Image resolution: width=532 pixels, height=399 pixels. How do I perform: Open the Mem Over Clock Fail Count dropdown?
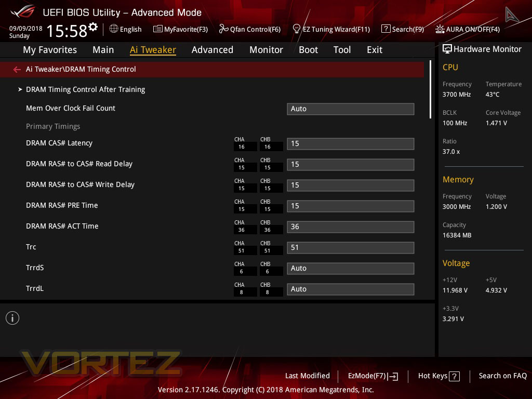350,109
